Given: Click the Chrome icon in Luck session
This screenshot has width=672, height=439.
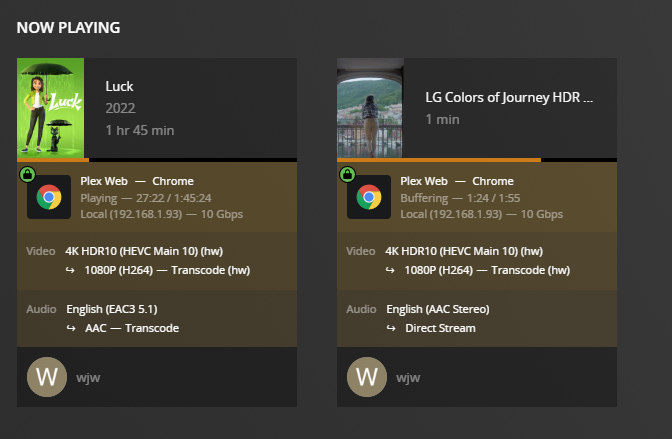Looking at the screenshot, I should click(x=49, y=197).
